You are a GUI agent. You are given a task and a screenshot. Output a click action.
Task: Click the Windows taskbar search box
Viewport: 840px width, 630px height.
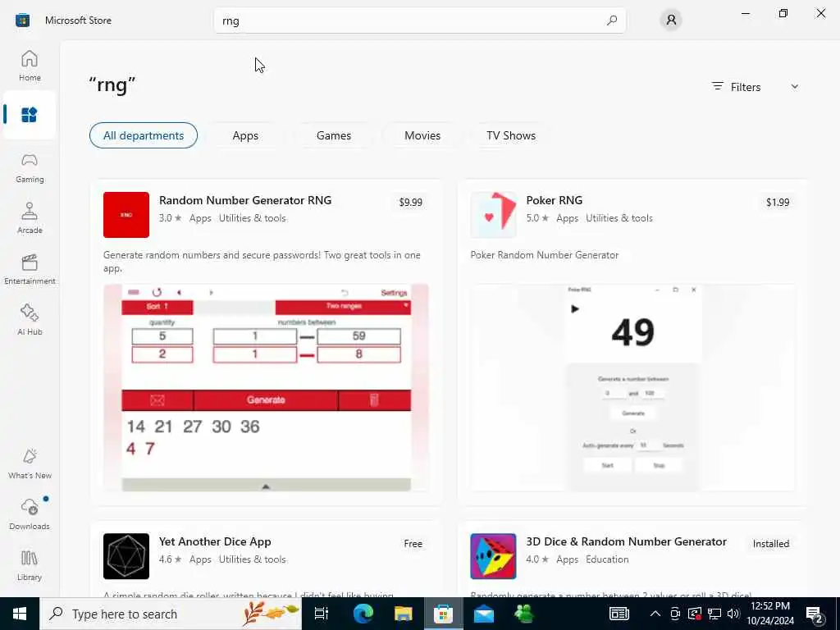(171, 614)
